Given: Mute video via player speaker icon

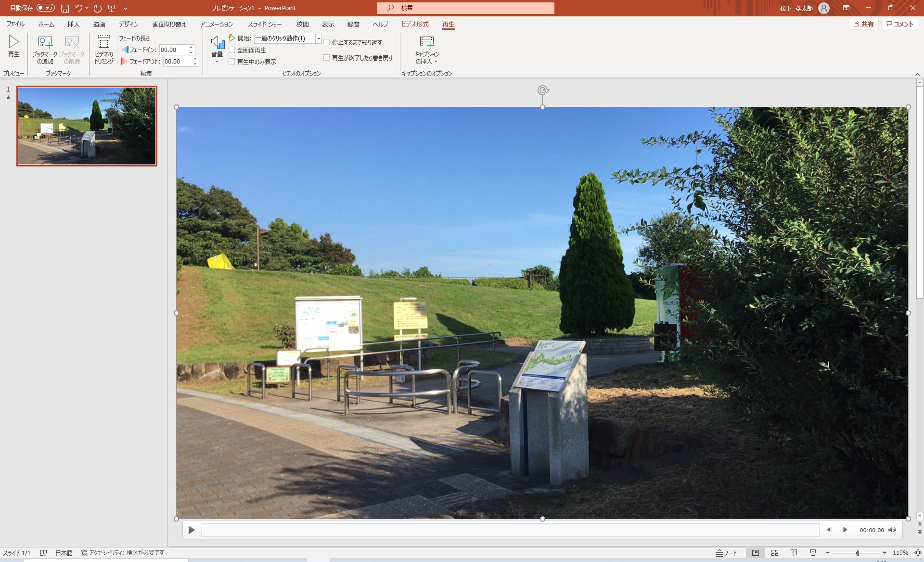Looking at the screenshot, I should [892, 530].
